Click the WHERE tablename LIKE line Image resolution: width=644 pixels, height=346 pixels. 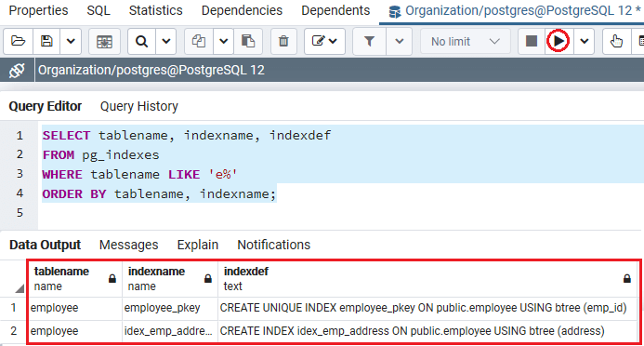coord(139,174)
